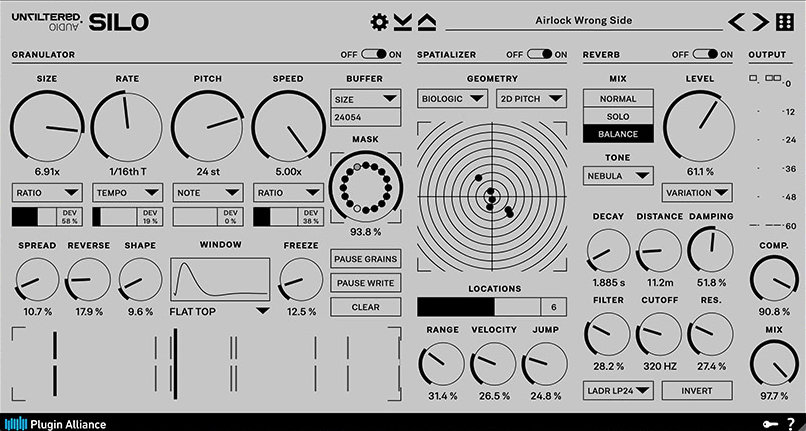This screenshot has width=806, height=431.
Task: Toggle the Reverb on/off switch
Action: [x=705, y=54]
